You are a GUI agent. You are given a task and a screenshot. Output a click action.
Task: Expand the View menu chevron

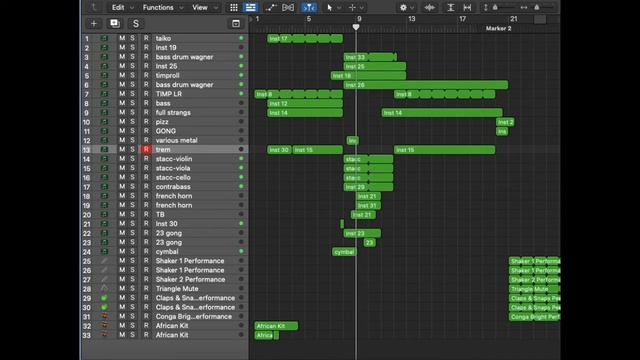pyautogui.click(x=216, y=8)
